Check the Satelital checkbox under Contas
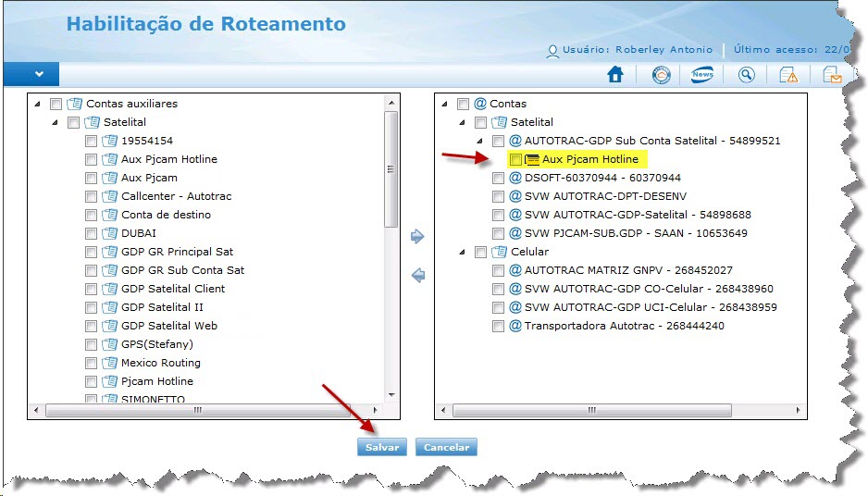 pyautogui.click(x=480, y=122)
